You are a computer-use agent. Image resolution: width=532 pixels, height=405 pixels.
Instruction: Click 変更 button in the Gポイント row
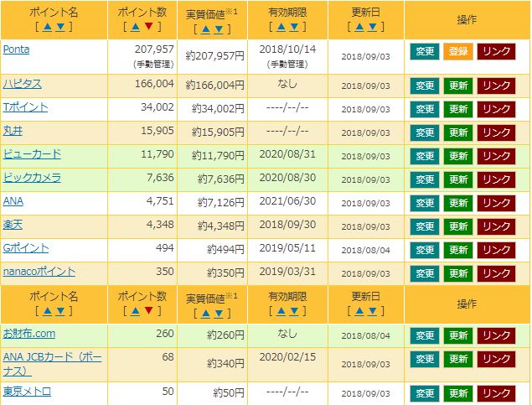[425, 250]
